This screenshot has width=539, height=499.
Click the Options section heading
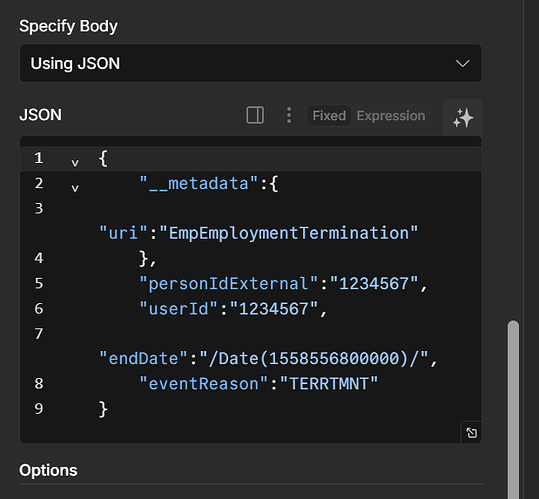click(x=48, y=470)
